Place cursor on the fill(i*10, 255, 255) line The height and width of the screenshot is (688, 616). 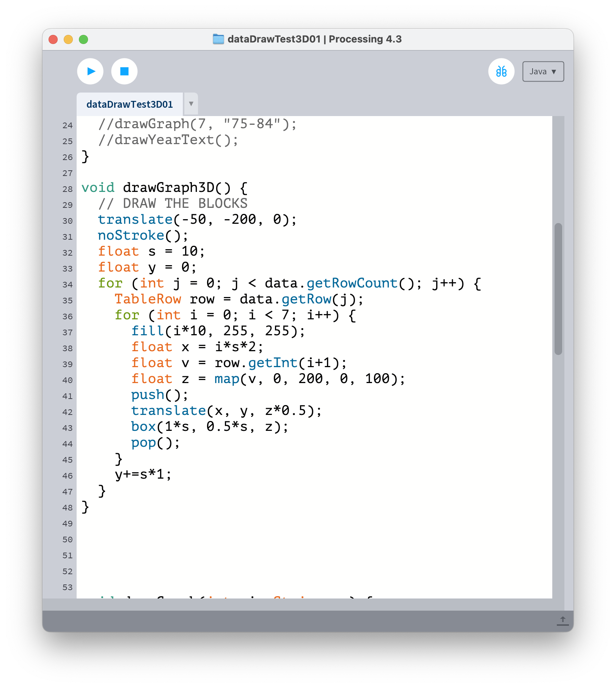click(218, 331)
